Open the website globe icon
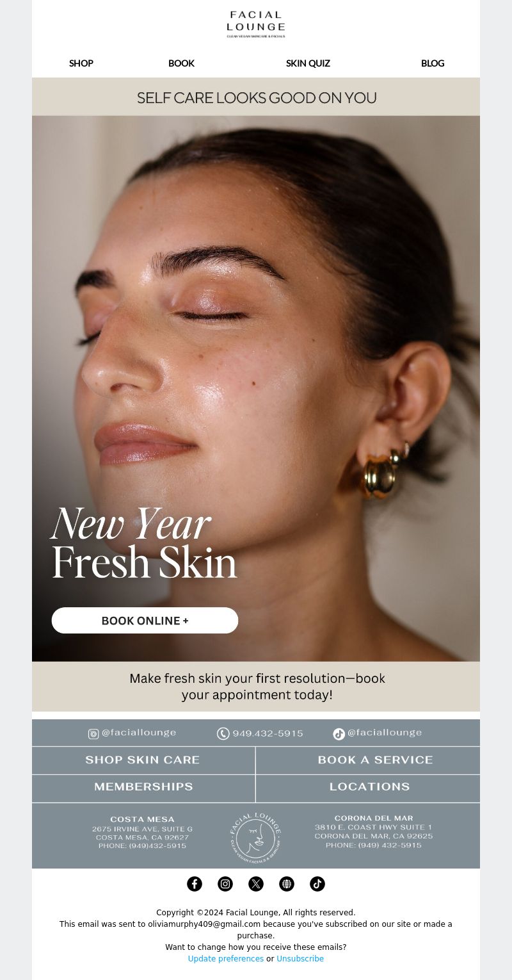The height and width of the screenshot is (980, 512). [287, 884]
